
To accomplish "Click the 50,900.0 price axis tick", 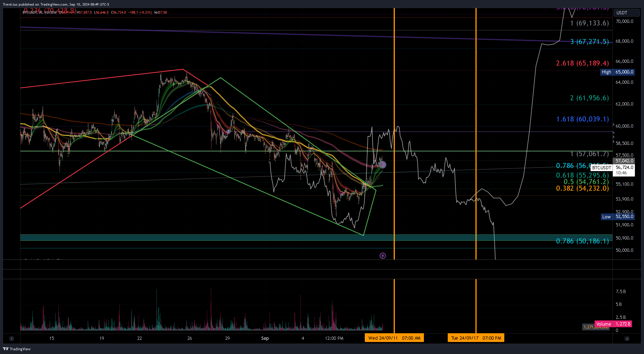I will point(624,238).
